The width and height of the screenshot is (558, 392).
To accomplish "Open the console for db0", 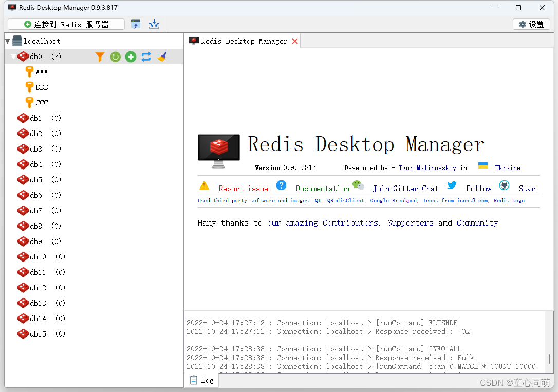I will [146, 57].
